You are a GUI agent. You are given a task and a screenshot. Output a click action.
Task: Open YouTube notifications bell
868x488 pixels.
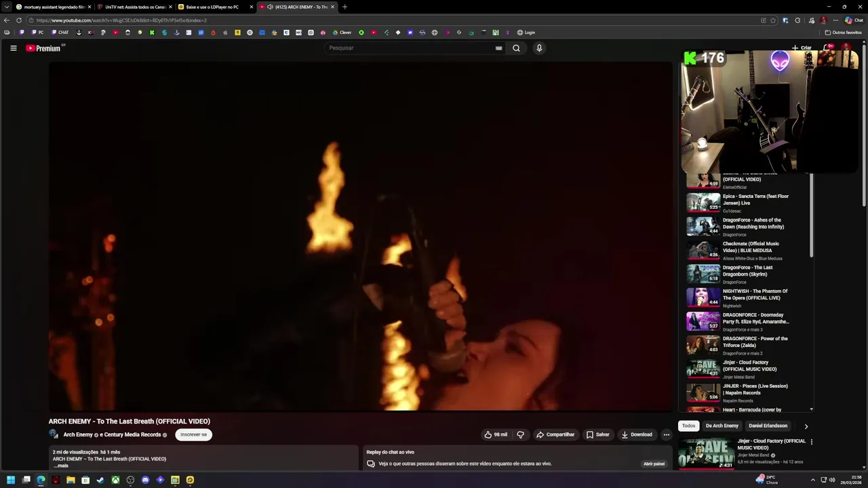pos(827,48)
